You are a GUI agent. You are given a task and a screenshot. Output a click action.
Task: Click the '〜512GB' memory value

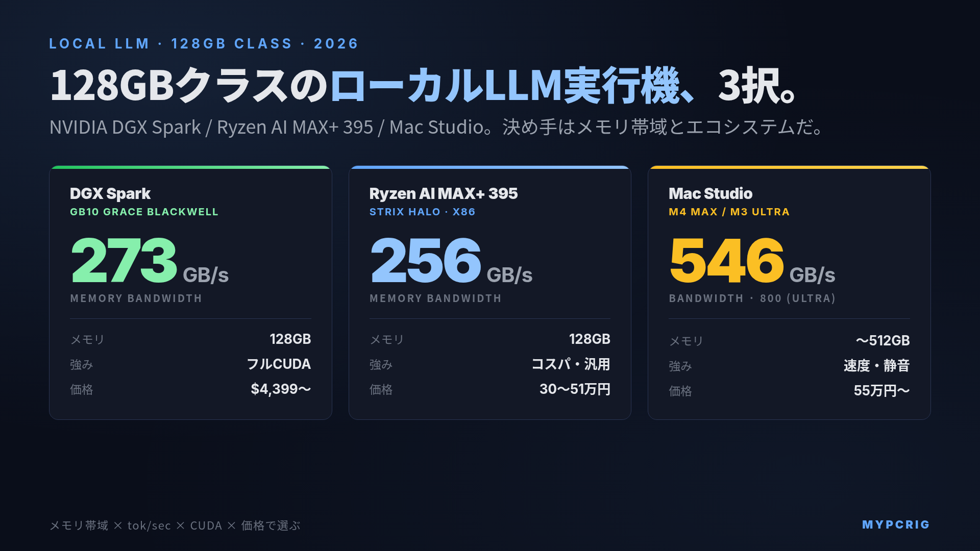click(883, 341)
